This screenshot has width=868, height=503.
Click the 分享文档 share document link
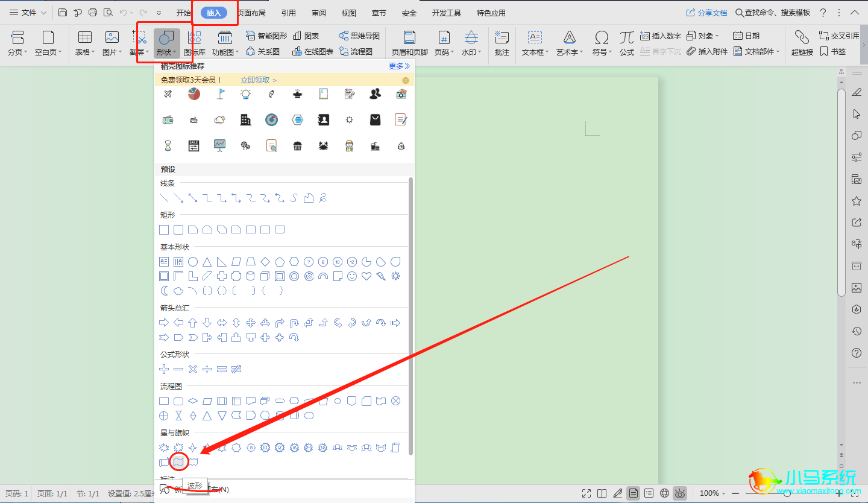coord(706,13)
